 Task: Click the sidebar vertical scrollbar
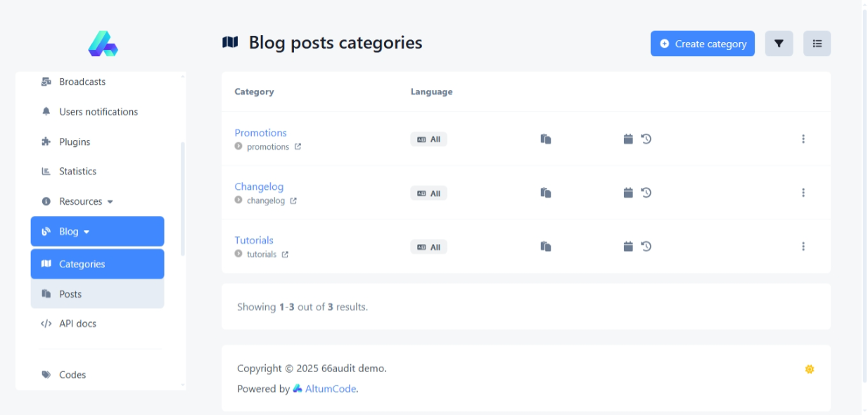click(x=183, y=197)
